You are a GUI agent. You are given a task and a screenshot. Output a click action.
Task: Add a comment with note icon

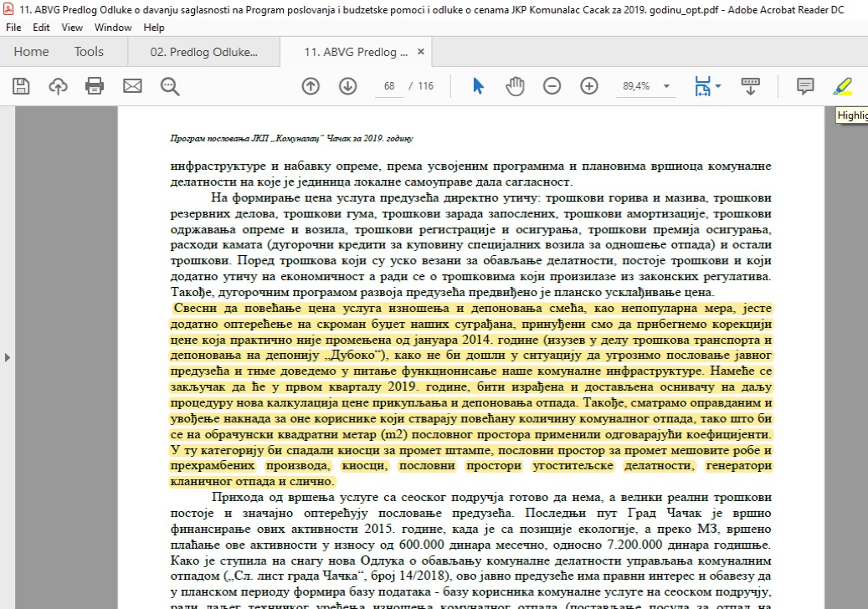805,86
